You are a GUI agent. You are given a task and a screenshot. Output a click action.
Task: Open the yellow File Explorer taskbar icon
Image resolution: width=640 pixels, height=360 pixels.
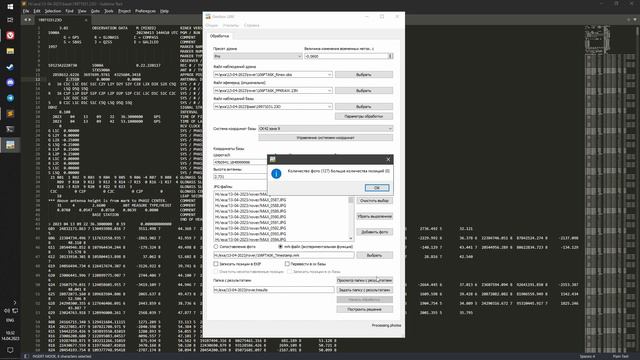click(10, 51)
